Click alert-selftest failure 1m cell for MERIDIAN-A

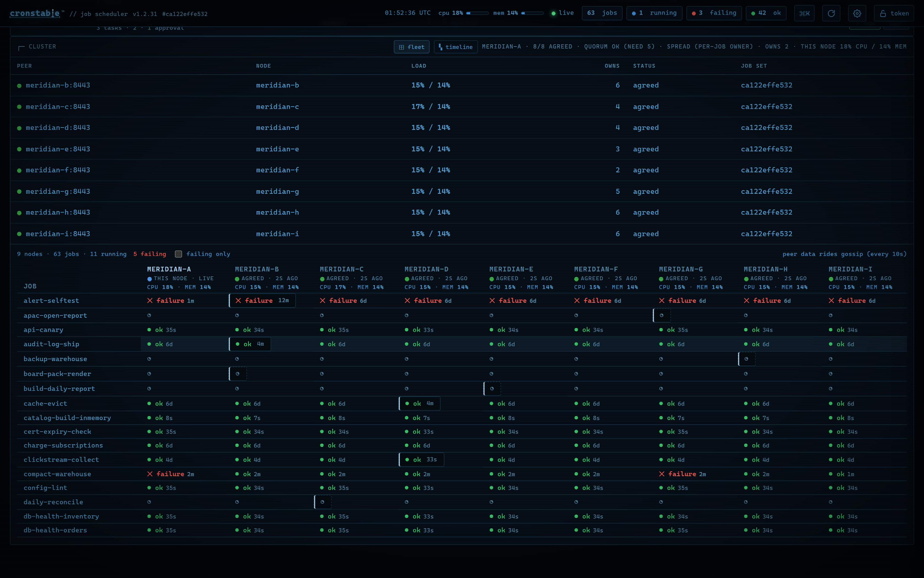pos(171,301)
